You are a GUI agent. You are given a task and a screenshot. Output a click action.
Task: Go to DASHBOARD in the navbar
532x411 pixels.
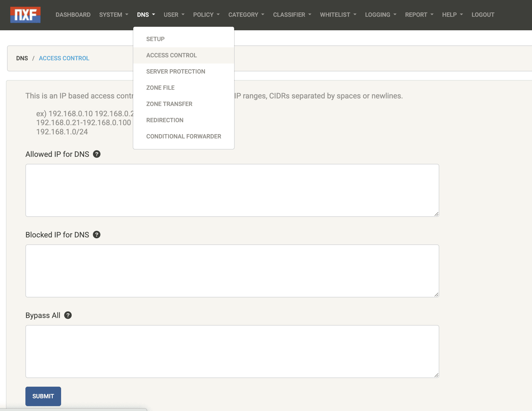pos(73,15)
